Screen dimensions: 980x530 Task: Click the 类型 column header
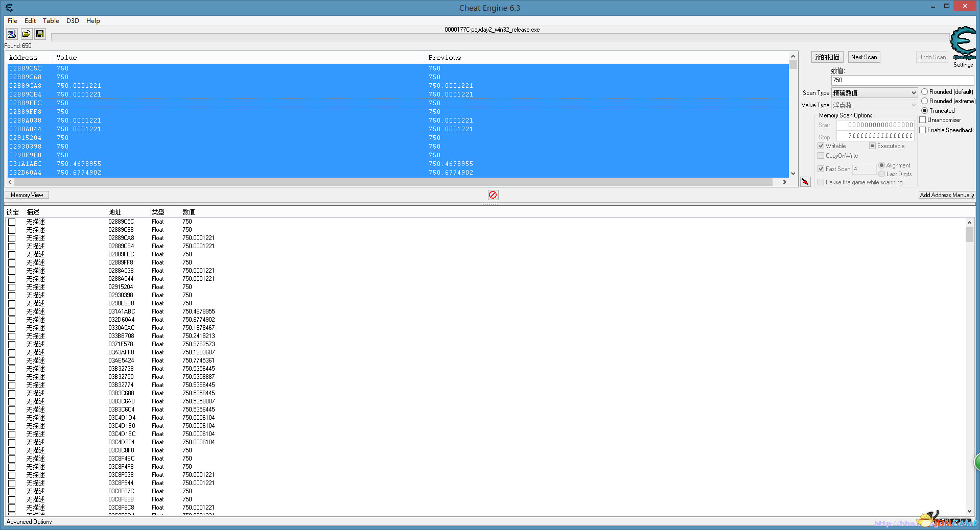click(x=158, y=212)
